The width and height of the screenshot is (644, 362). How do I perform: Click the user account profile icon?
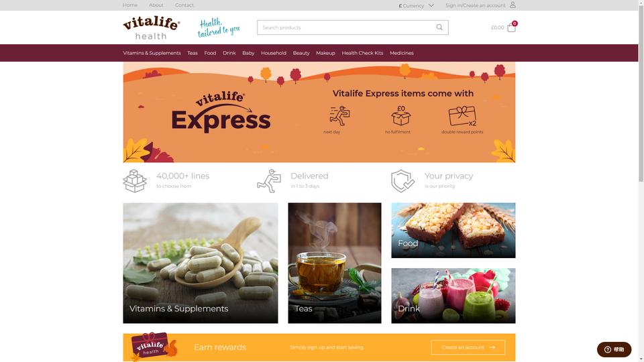[x=513, y=5]
